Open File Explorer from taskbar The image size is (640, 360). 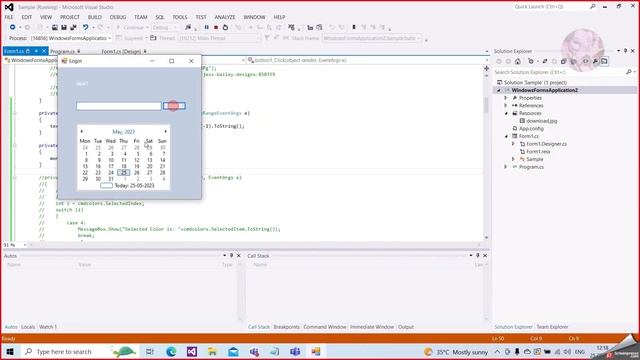point(212,351)
